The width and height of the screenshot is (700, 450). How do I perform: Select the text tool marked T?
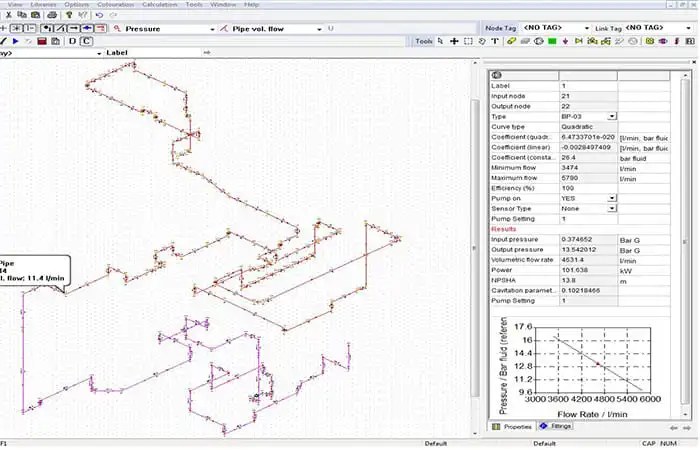point(495,41)
